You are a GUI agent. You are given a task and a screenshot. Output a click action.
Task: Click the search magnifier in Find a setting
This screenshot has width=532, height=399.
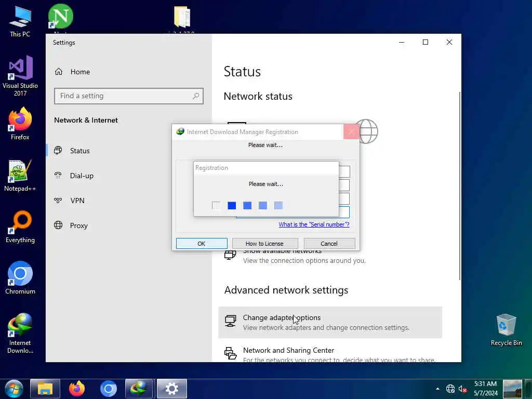[196, 96]
